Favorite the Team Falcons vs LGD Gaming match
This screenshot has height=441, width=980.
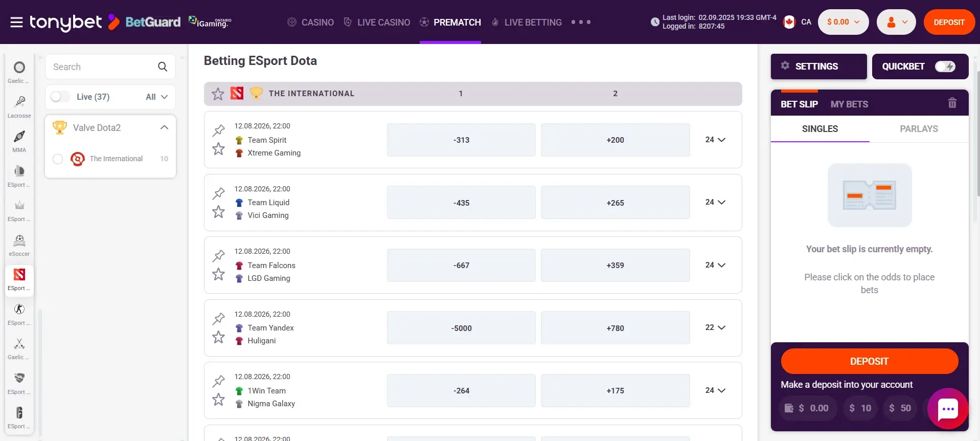(219, 274)
